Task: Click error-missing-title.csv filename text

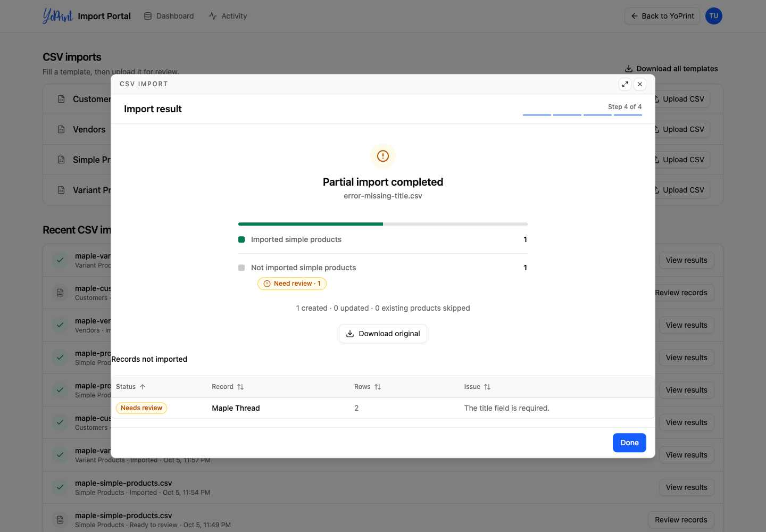Action: point(383,196)
